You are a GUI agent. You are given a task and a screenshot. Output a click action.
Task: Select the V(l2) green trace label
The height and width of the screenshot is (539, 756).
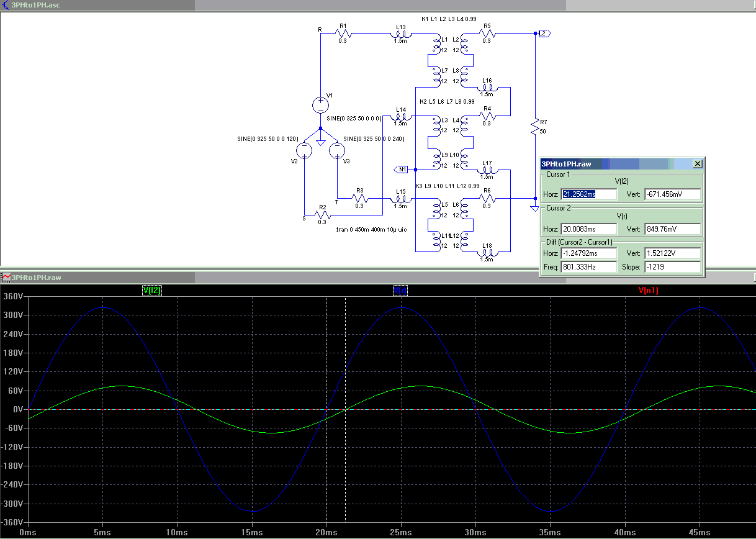pyautogui.click(x=152, y=290)
